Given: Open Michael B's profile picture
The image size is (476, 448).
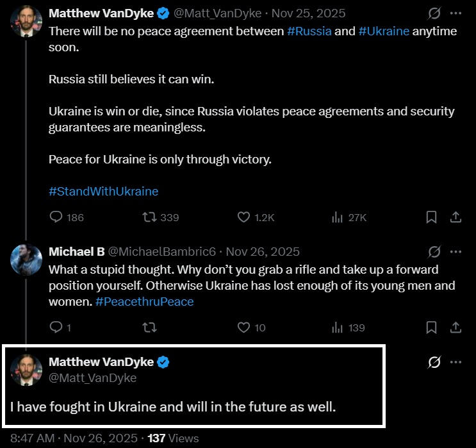Looking at the screenshot, I should [26, 259].
